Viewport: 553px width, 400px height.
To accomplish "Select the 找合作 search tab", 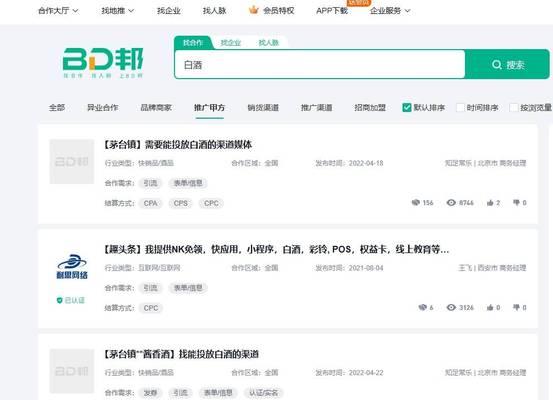I will pos(193,43).
